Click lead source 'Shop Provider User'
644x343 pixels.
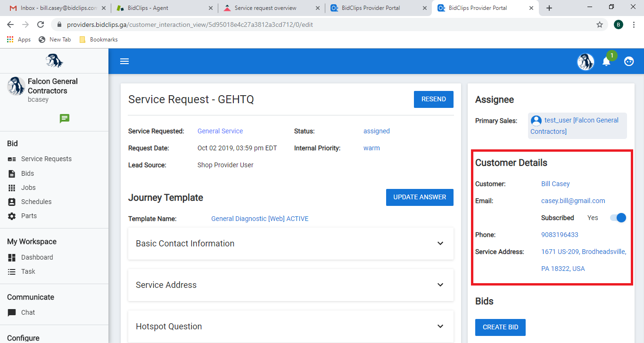tap(225, 165)
